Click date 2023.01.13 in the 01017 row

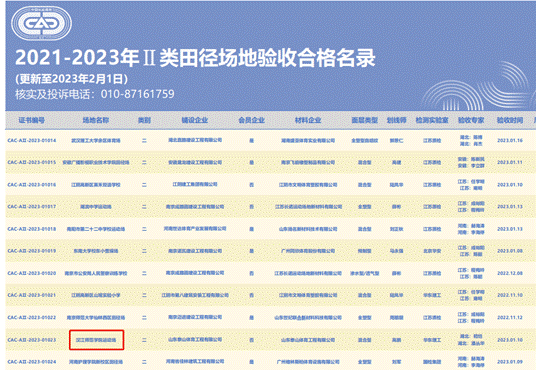tap(510, 207)
